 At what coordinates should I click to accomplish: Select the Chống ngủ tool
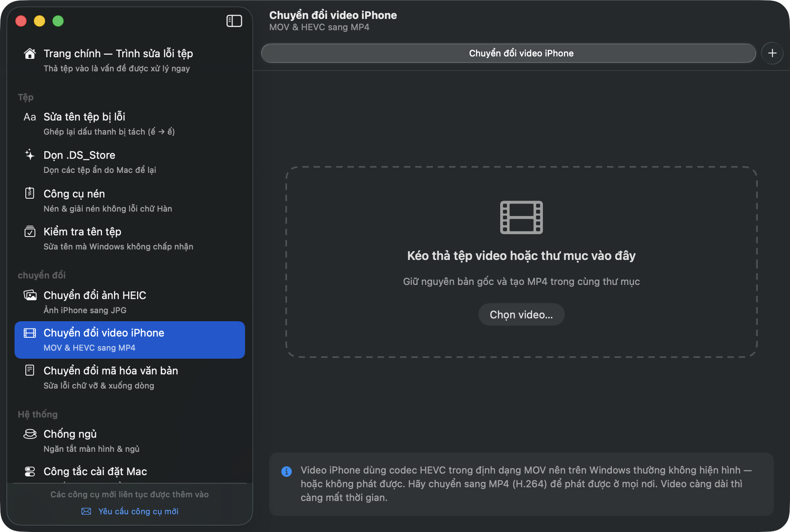130,441
